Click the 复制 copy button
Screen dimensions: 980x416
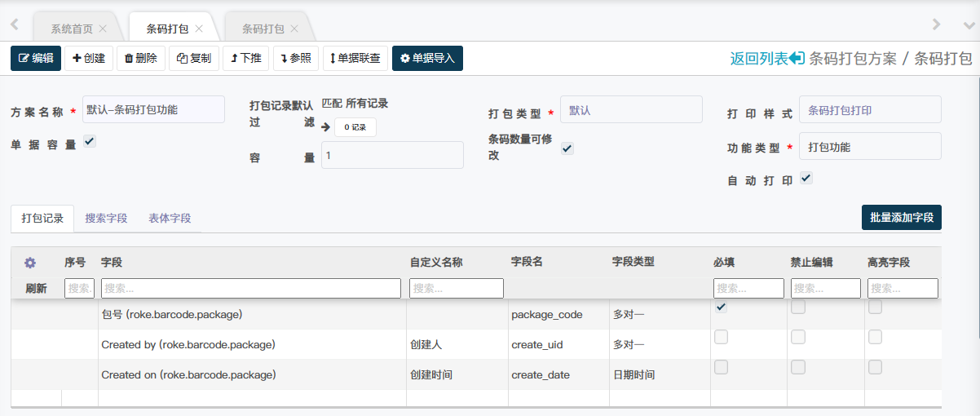[x=194, y=58]
